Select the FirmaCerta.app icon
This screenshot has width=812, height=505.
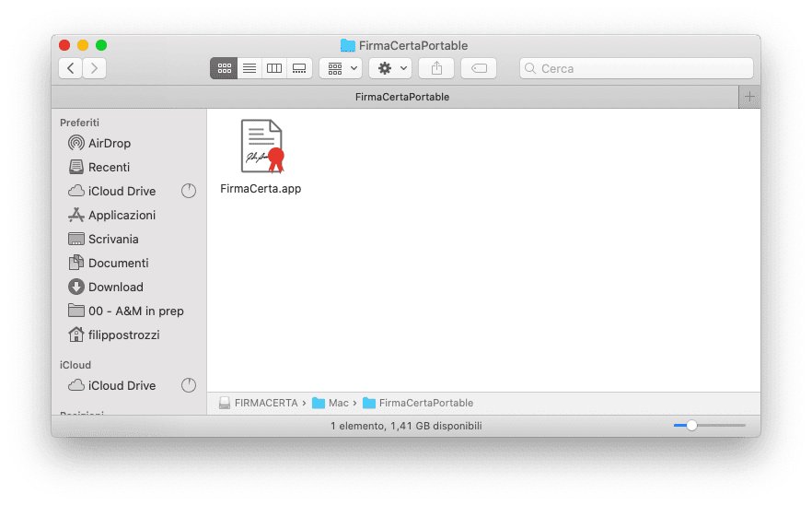click(x=262, y=147)
